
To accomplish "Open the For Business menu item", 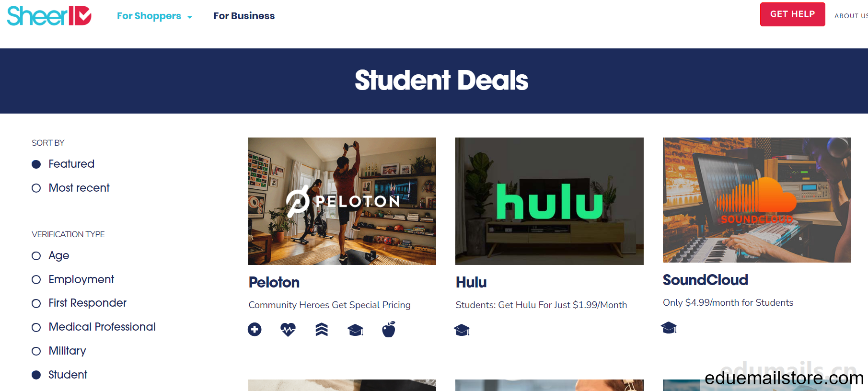I will [244, 16].
